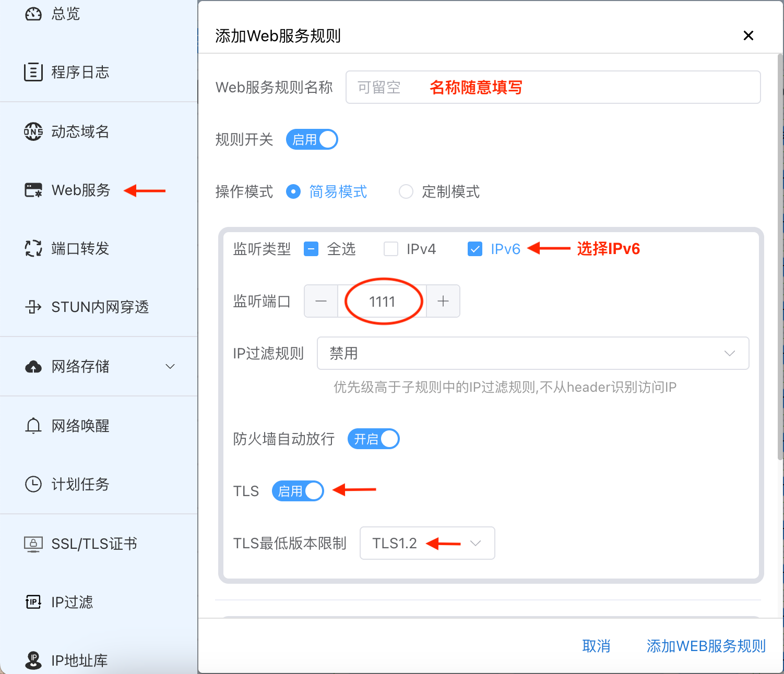
Task: Click the DNS globe icon for 动态域名
Action: (x=33, y=131)
